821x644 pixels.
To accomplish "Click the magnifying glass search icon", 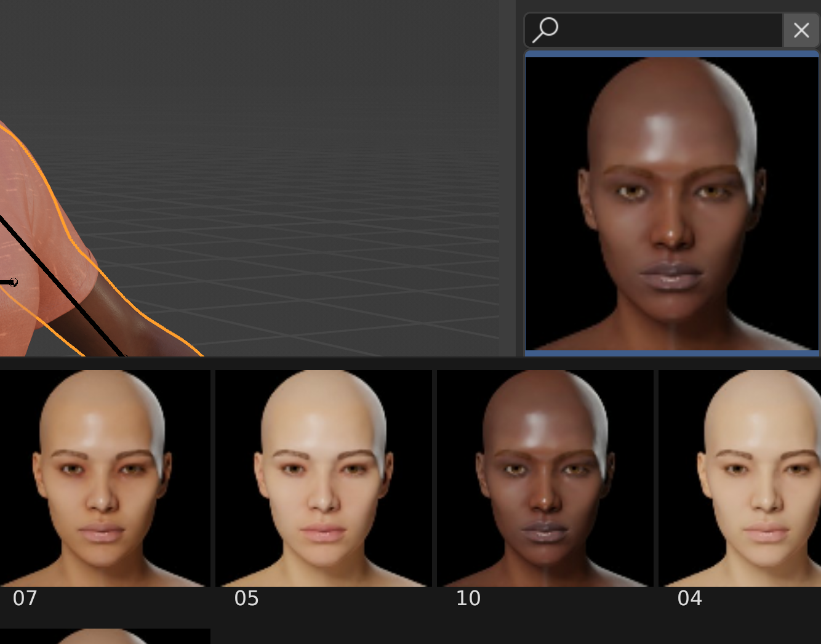I will [x=545, y=30].
